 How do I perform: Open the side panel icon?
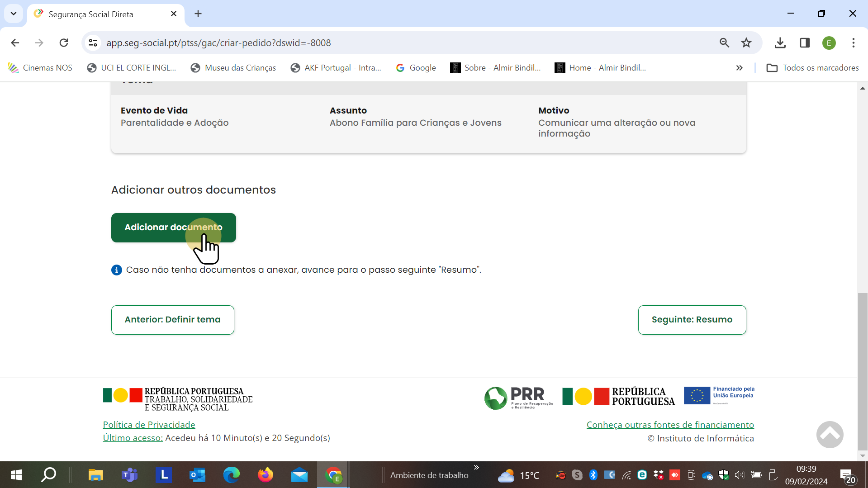[x=805, y=43]
